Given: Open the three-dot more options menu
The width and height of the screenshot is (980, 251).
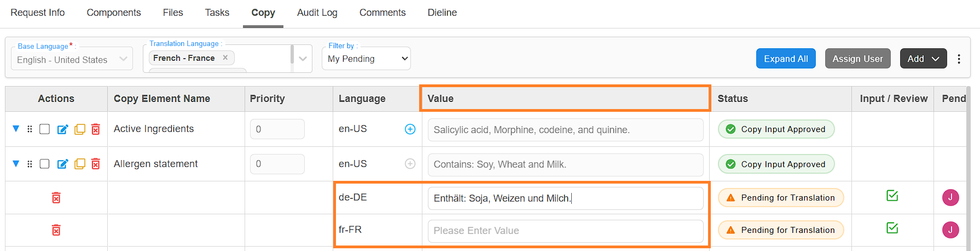Looking at the screenshot, I should coord(959,59).
